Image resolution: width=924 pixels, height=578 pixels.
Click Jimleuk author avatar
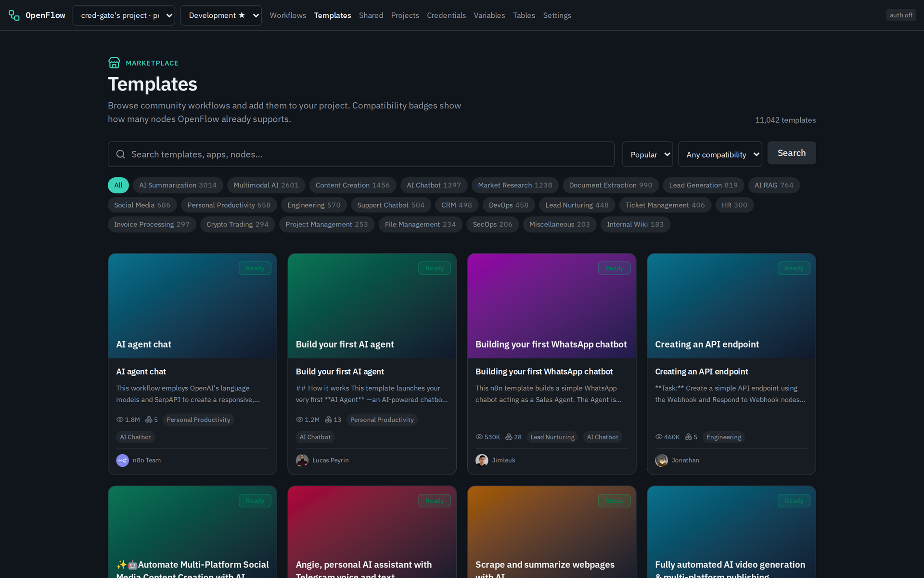(x=482, y=460)
